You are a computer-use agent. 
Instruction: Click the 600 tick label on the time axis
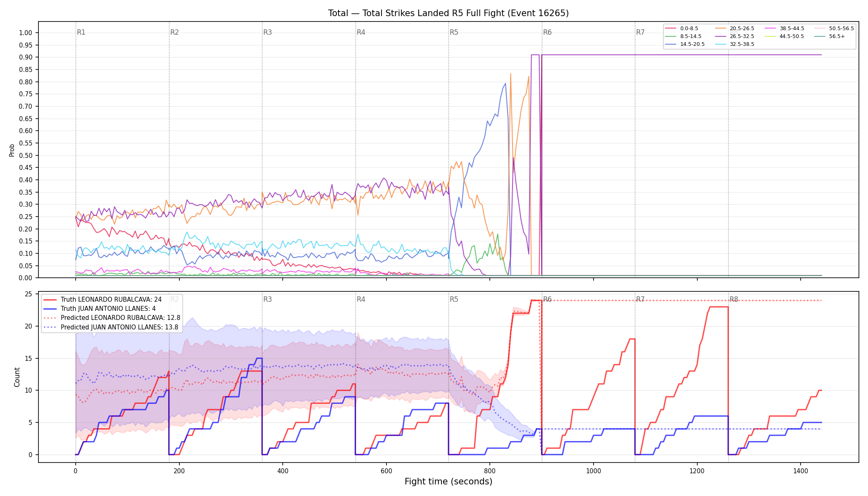coord(386,471)
